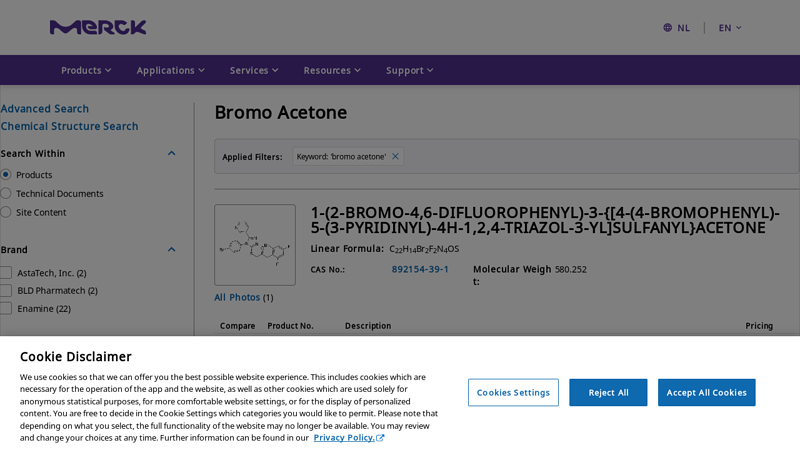Collapse the Search Within section
Screen dimensions: 800x450
(171, 153)
